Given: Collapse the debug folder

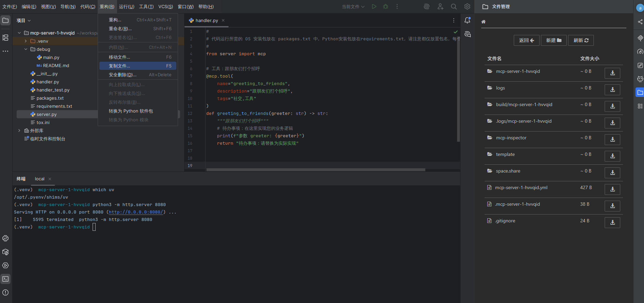Looking at the screenshot, I should coord(26,49).
